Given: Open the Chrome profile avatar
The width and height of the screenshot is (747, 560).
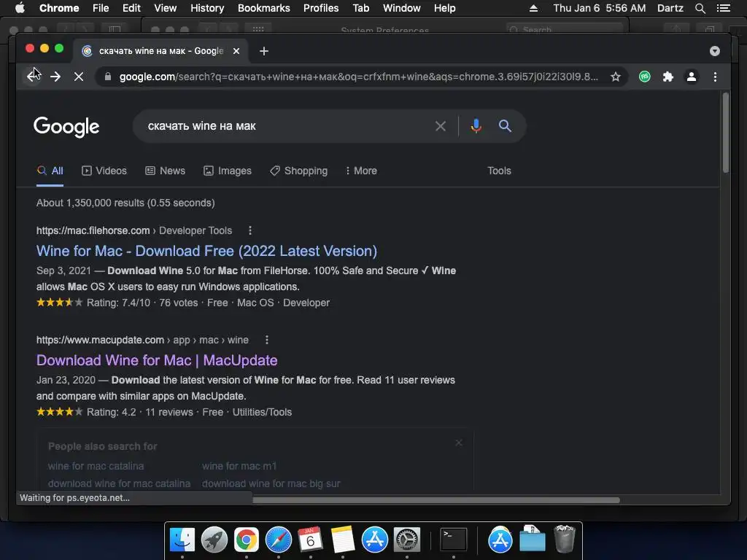Looking at the screenshot, I should click(692, 77).
